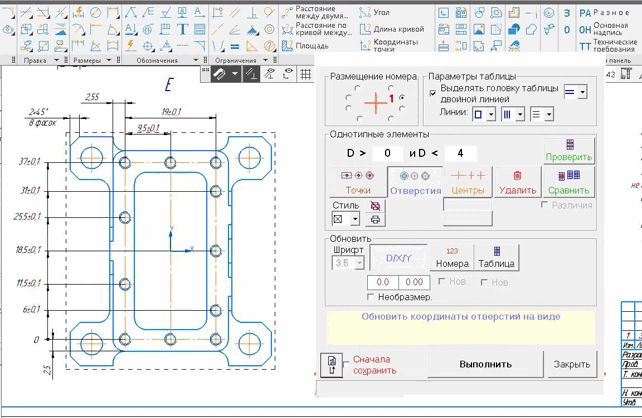Image resolution: width=642 pixels, height=418 pixels.
Task: Click the Проверить (Check) icon button
Action: tap(569, 150)
